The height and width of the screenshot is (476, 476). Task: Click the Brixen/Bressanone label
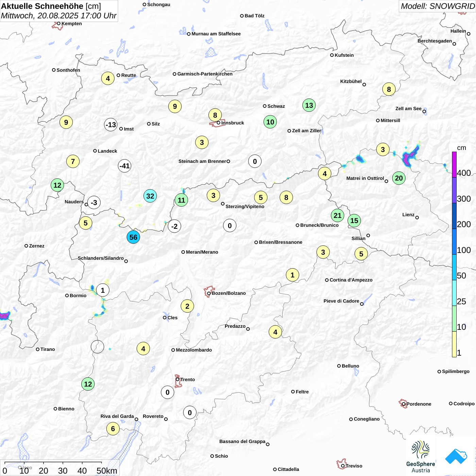point(280,242)
